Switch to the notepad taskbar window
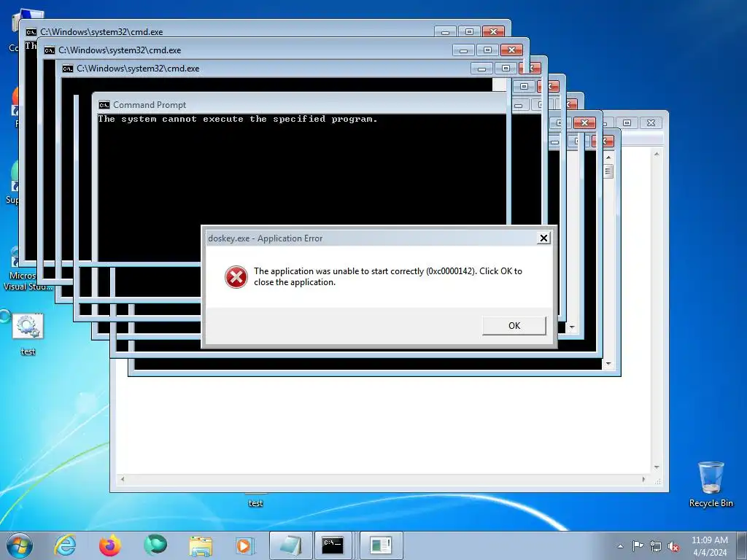This screenshot has height=560, width=747. (291, 545)
